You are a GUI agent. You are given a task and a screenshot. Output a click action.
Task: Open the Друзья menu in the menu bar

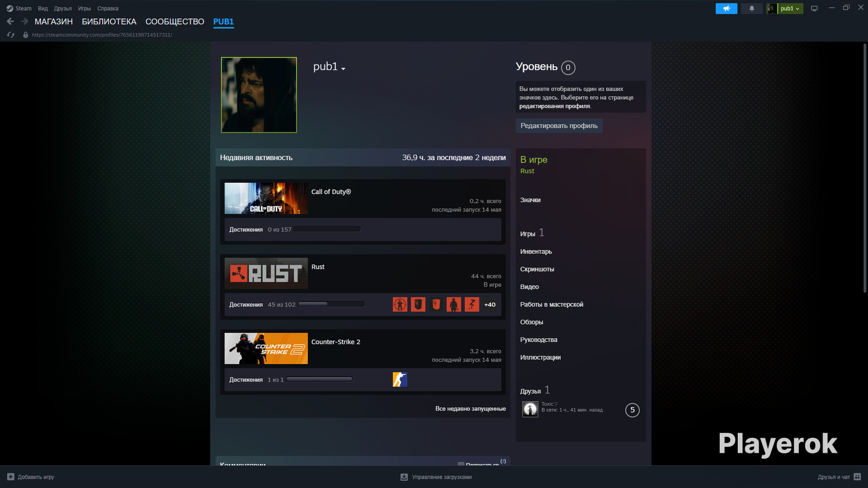click(63, 8)
